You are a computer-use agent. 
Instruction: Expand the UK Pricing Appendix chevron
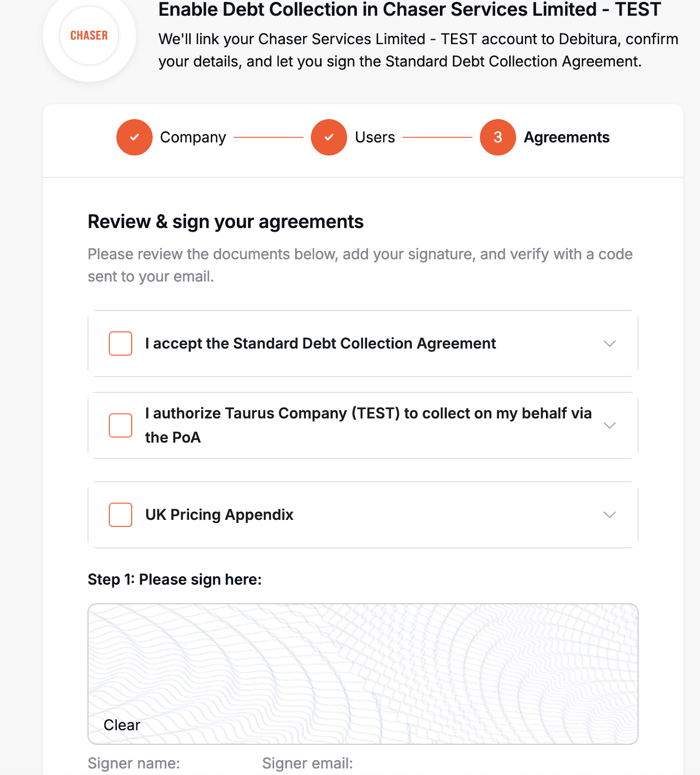(x=609, y=514)
